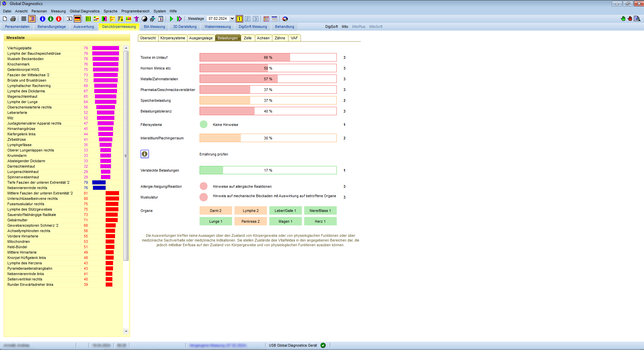Click the Messliste scrollbar down arrow

click(126, 331)
